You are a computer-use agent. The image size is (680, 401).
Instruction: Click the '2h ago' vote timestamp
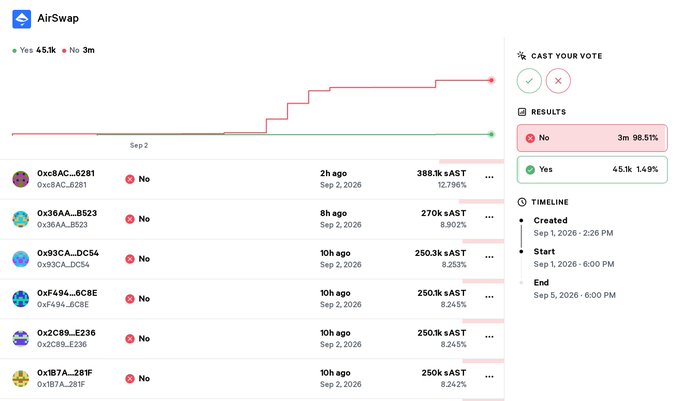click(x=333, y=173)
